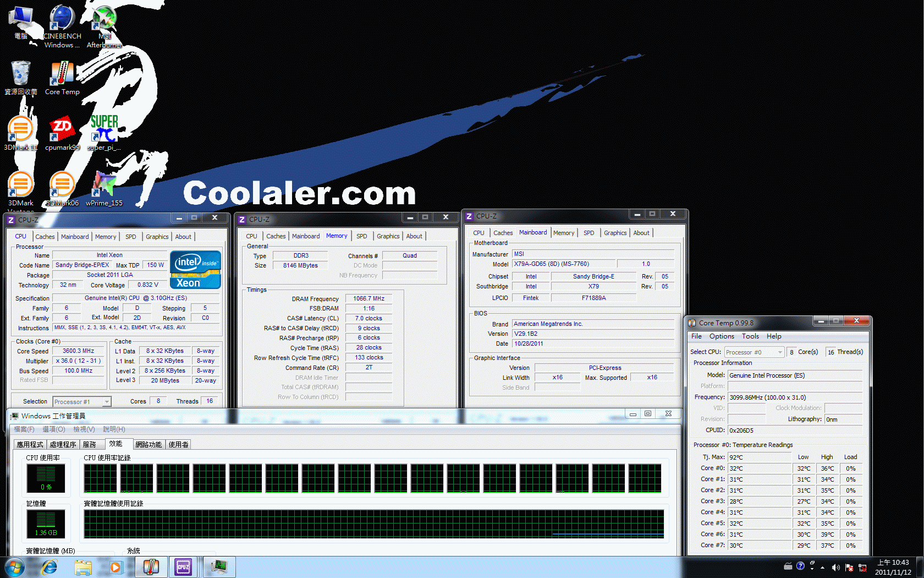Click the CPUID 0x206D5 field

(795, 430)
